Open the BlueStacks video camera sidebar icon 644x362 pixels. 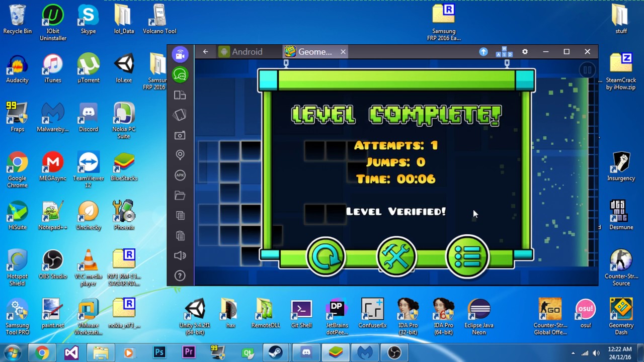tap(180, 54)
